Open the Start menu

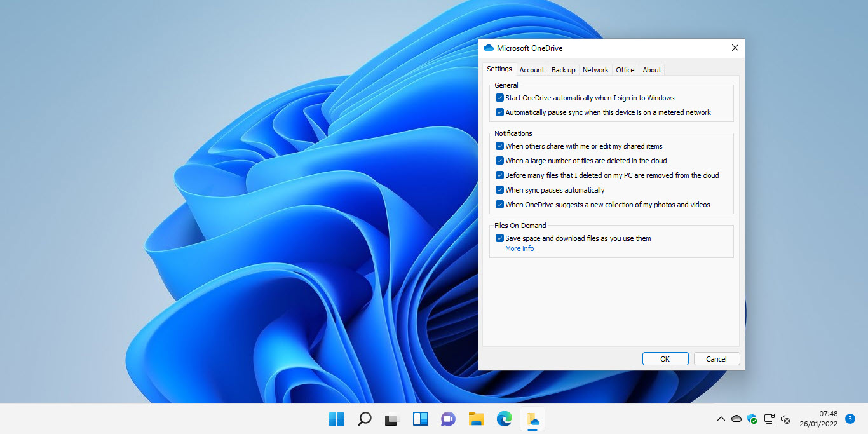[x=336, y=419]
